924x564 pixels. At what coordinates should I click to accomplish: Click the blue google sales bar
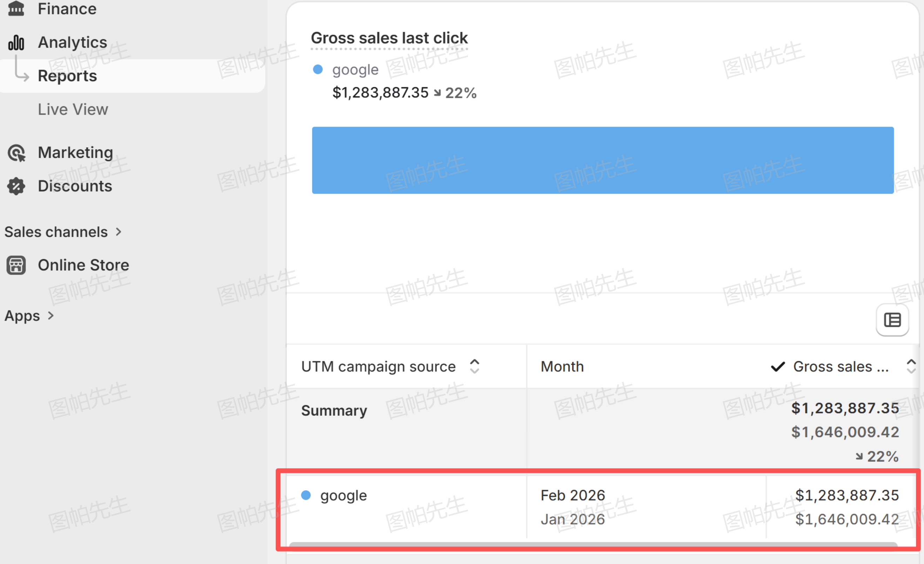pos(603,160)
